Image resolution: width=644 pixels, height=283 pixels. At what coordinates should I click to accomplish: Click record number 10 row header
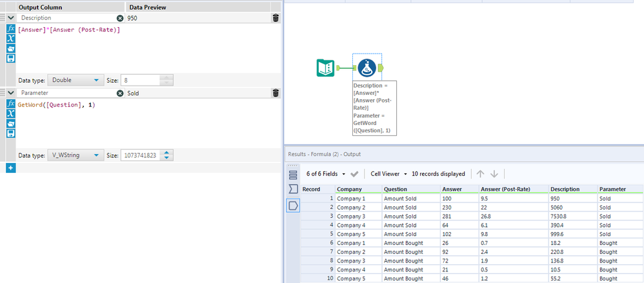318,278
